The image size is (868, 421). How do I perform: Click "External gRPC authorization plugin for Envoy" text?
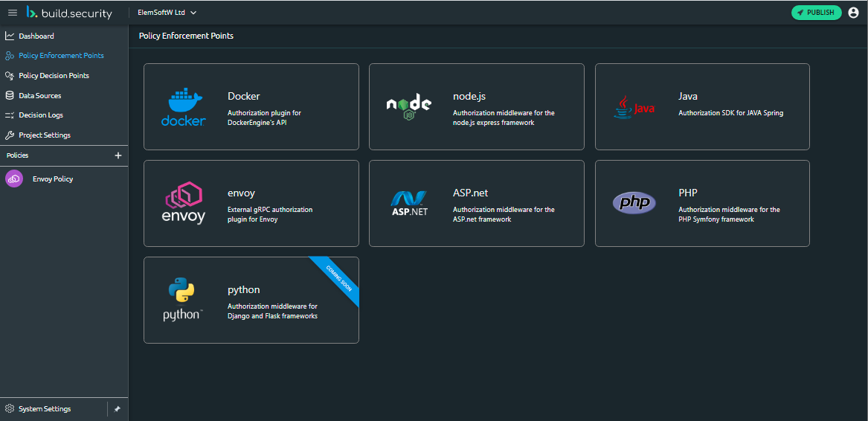tap(270, 214)
